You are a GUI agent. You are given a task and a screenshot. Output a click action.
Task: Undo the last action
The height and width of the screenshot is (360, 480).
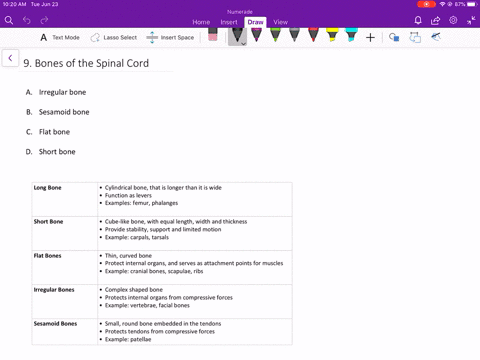[27, 21]
